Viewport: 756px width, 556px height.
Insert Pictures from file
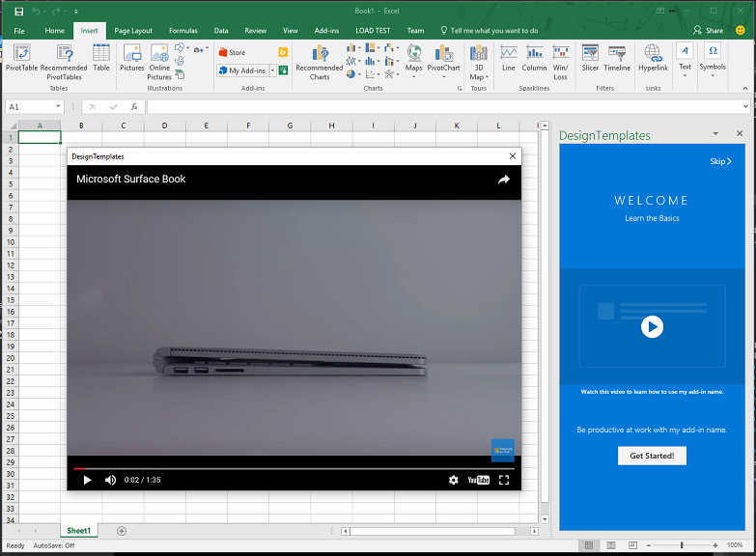click(131, 57)
